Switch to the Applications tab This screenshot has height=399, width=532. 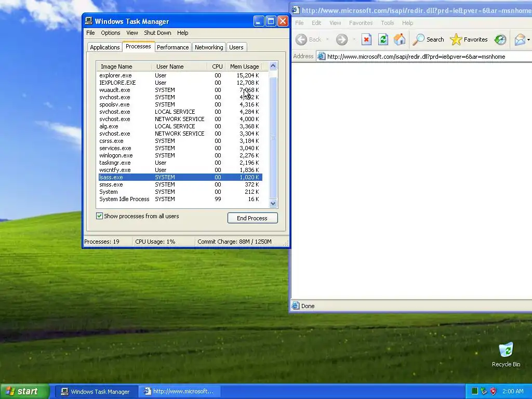tap(105, 47)
